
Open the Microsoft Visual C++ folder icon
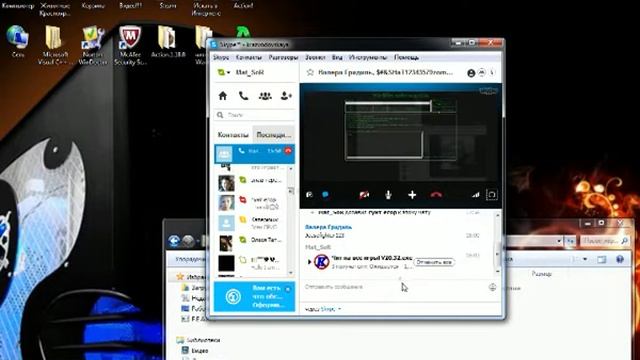click(x=55, y=45)
